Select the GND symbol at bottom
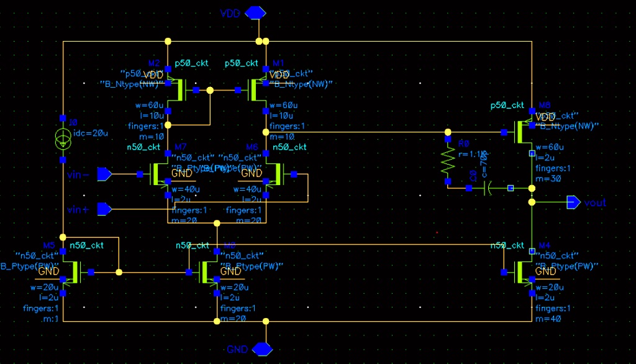 pos(261,348)
